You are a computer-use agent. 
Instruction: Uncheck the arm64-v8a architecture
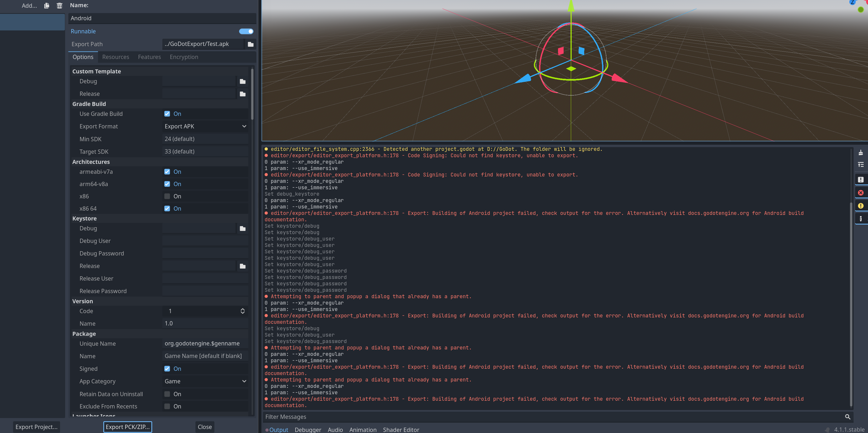pyautogui.click(x=167, y=184)
